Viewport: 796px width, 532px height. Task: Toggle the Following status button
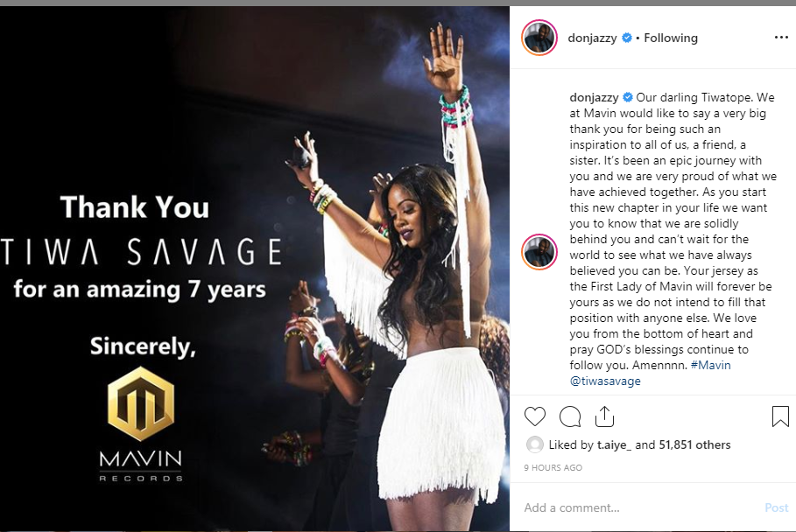[x=671, y=38]
